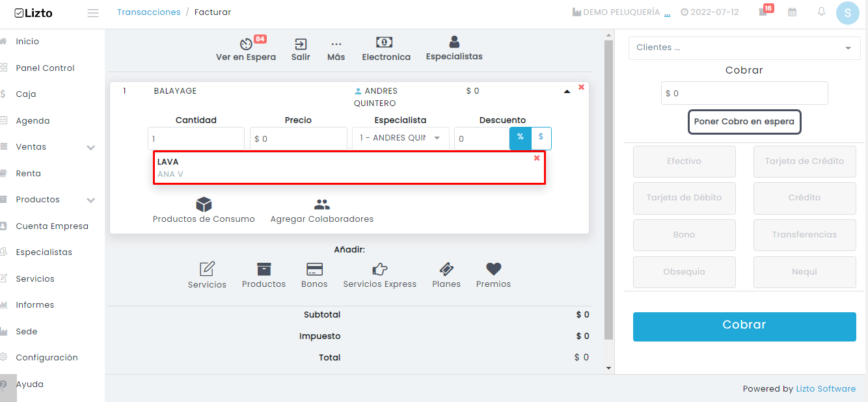868x402 pixels.
Task: Open the Electronica invoice icon
Action: [x=385, y=42]
